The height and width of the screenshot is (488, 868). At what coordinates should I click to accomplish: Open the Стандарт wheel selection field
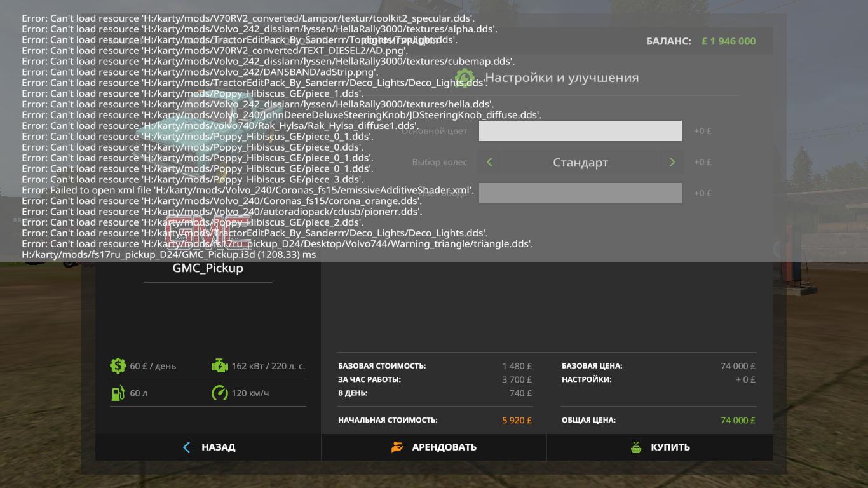click(580, 163)
